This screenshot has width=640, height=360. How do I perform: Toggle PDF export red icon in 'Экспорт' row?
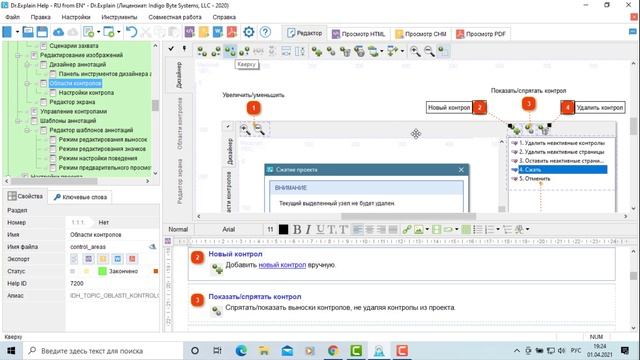pyautogui.click(x=132, y=259)
